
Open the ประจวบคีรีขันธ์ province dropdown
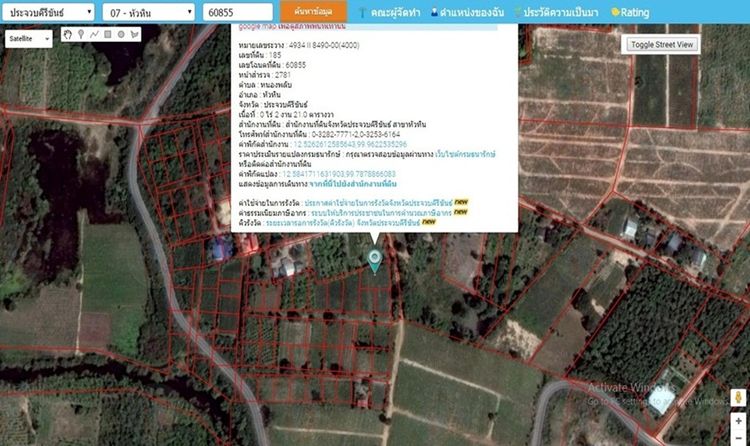click(x=47, y=11)
